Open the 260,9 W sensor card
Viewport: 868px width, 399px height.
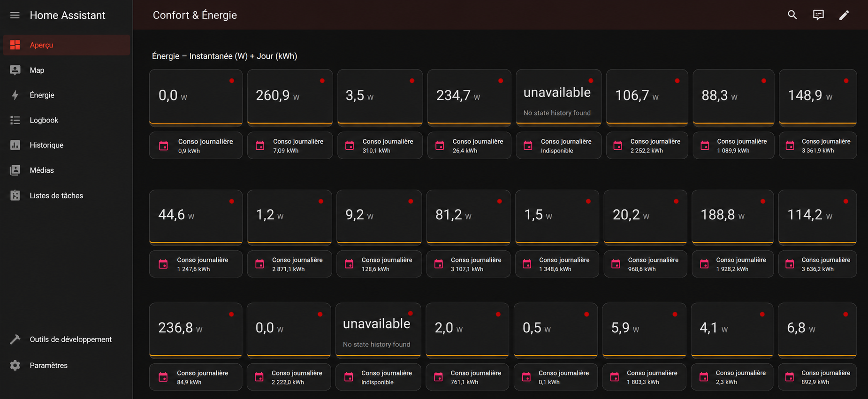click(x=290, y=98)
